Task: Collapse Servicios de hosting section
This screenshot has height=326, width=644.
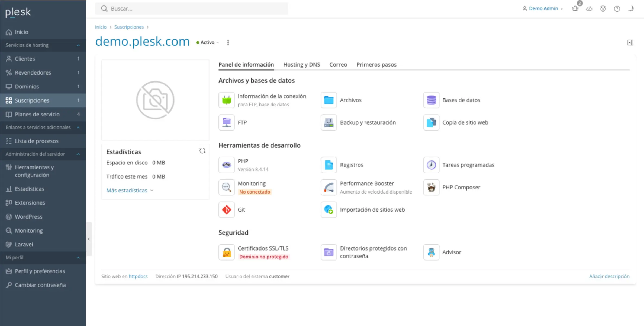Action: (x=78, y=45)
